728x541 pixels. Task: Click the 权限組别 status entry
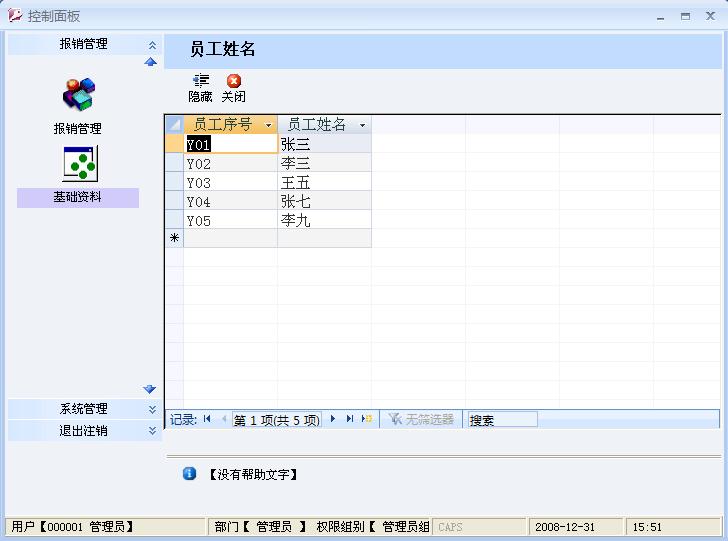[x=373, y=527]
